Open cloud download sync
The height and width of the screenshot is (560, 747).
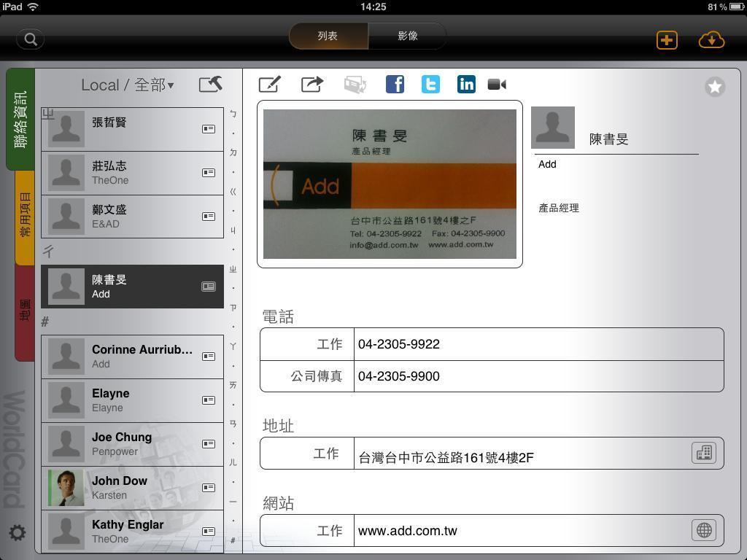(x=711, y=40)
